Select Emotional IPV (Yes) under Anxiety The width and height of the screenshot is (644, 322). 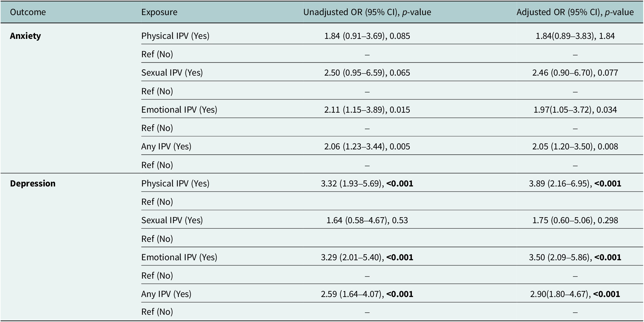pyautogui.click(x=179, y=110)
